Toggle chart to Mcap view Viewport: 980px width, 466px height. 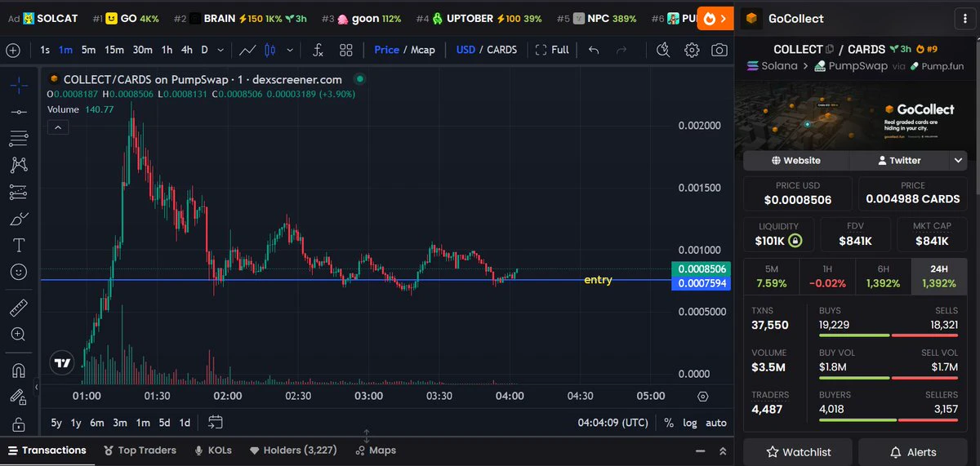pyautogui.click(x=423, y=50)
